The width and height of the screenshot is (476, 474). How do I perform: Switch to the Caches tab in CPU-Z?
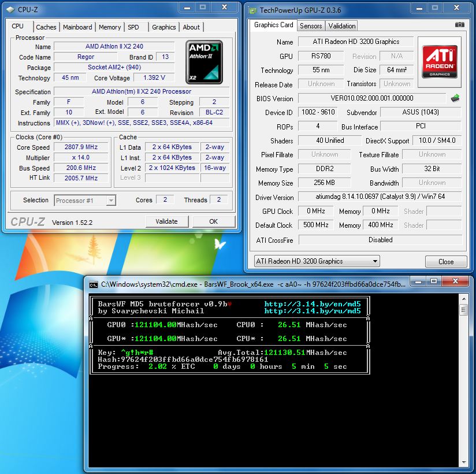(46, 27)
